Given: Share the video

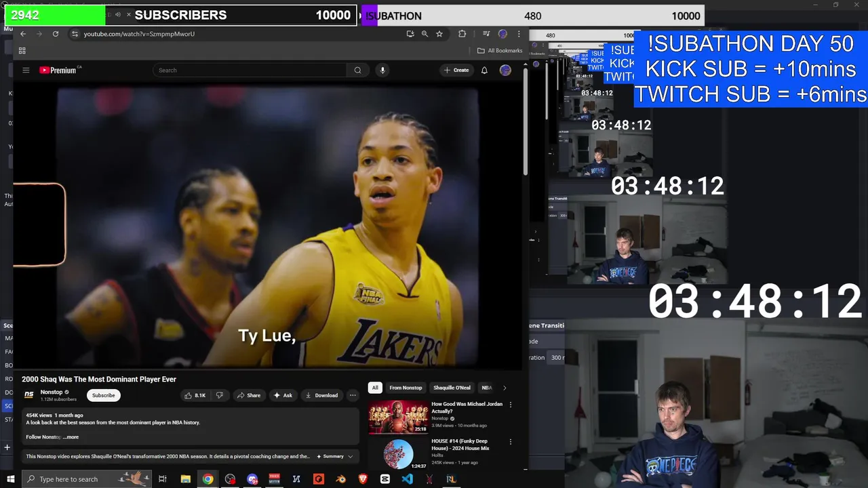Looking at the screenshot, I should pyautogui.click(x=249, y=395).
